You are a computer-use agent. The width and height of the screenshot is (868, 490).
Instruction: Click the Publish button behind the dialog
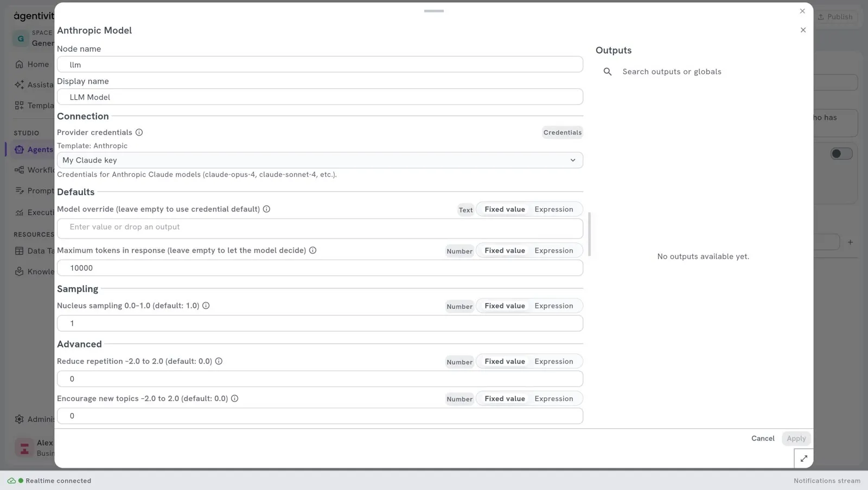(835, 17)
